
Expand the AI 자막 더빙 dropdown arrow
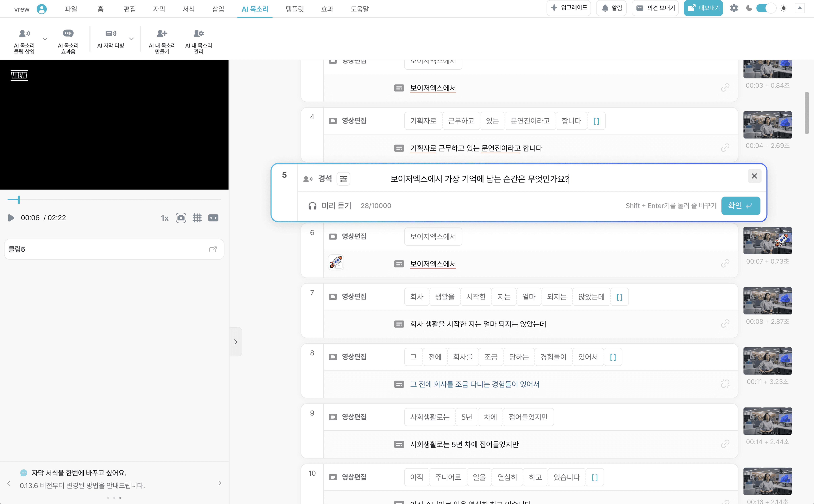(131, 39)
